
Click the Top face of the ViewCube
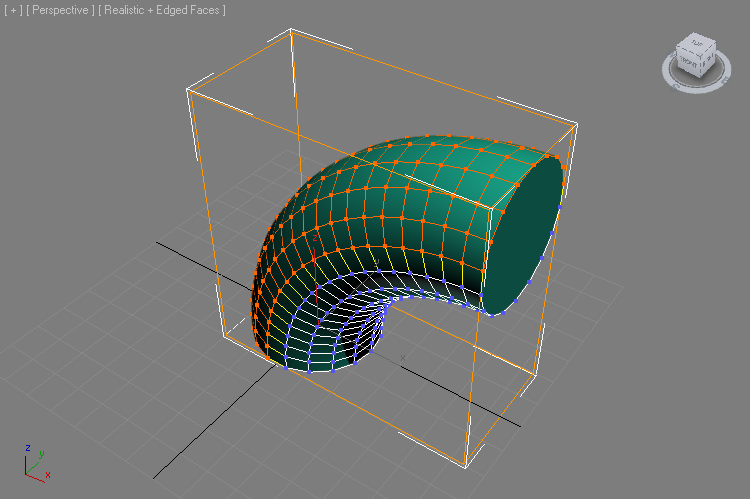(x=697, y=44)
